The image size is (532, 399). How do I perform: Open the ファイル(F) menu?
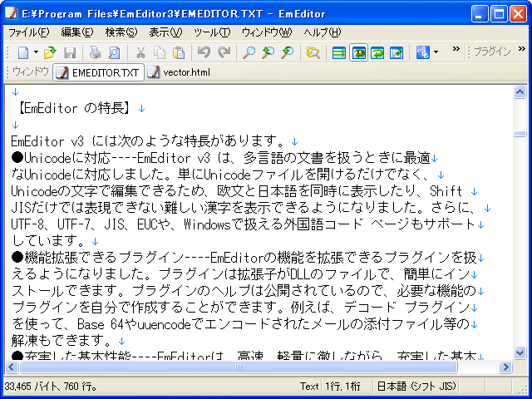point(29,32)
